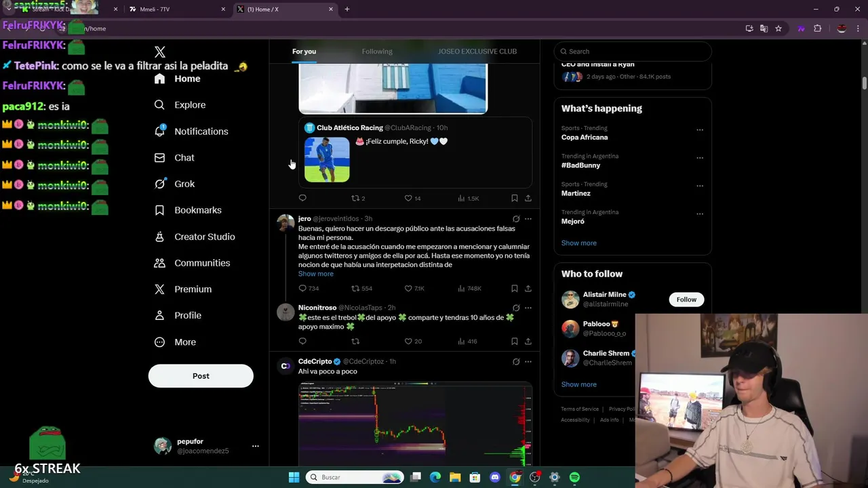Click the X logo above Home
This screenshot has width=868, height=488.
click(x=160, y=52)
